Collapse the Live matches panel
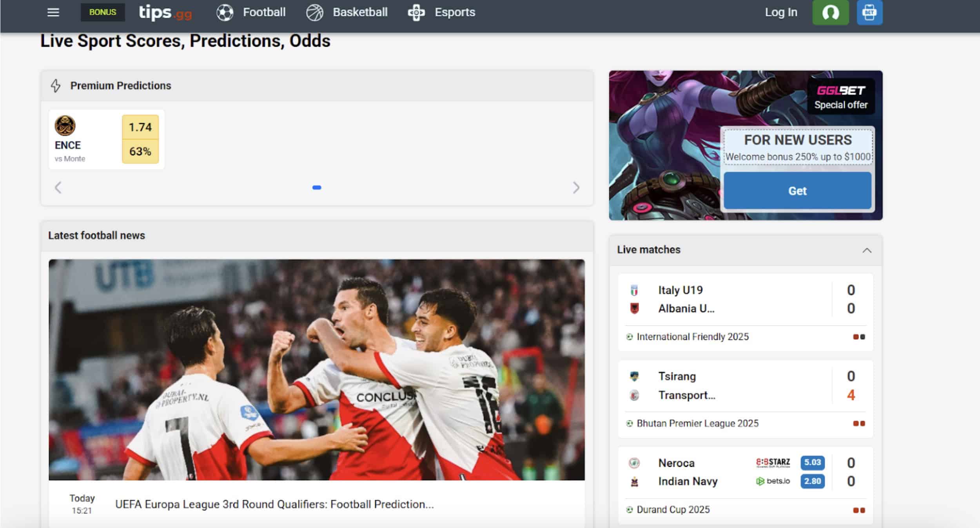 867,250
